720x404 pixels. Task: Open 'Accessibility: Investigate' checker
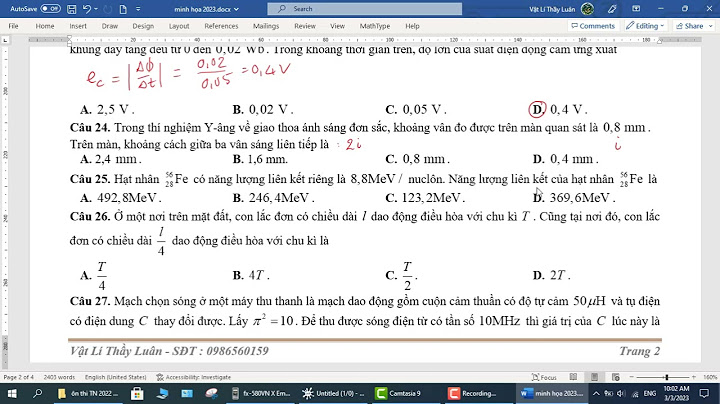[194, 377]
